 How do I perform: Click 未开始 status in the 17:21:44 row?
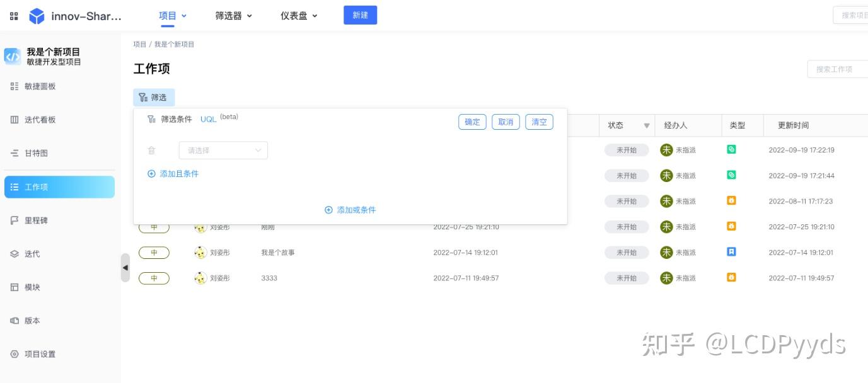coord(627,176)
